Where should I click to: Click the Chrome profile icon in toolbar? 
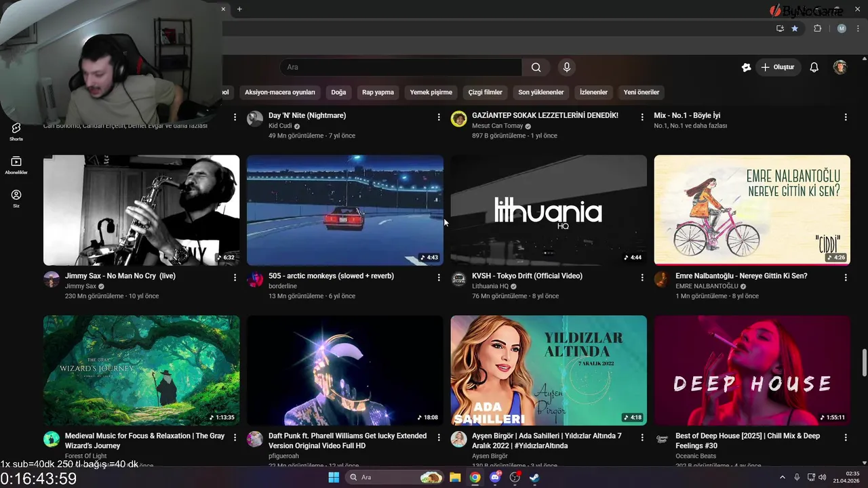pos(842,28)
